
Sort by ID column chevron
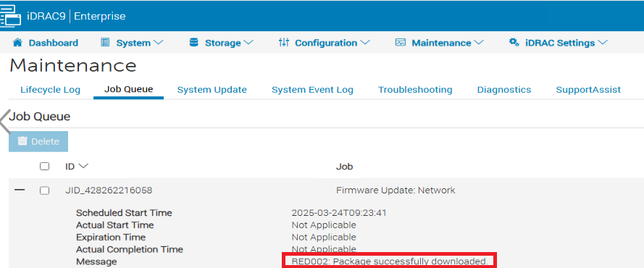(83, 166)
